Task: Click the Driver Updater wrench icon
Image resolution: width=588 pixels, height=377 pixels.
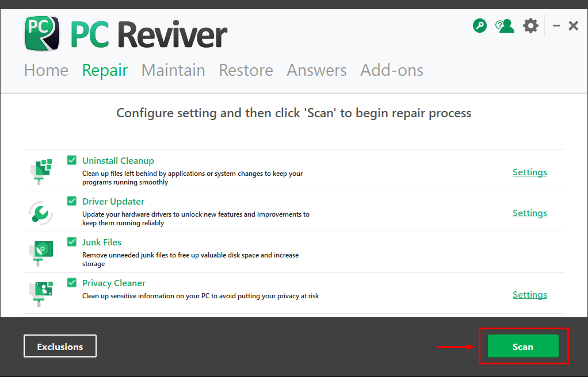Action: (x=41, y=213)
